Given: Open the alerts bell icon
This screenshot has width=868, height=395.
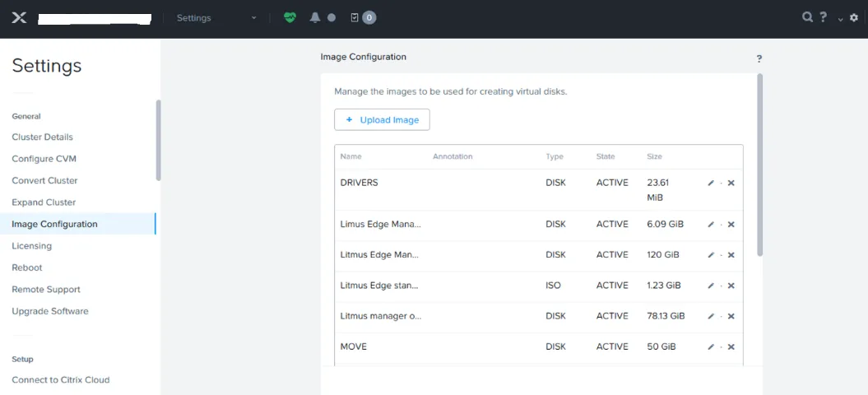Looking at the screenshot, I should click(315, 18).
